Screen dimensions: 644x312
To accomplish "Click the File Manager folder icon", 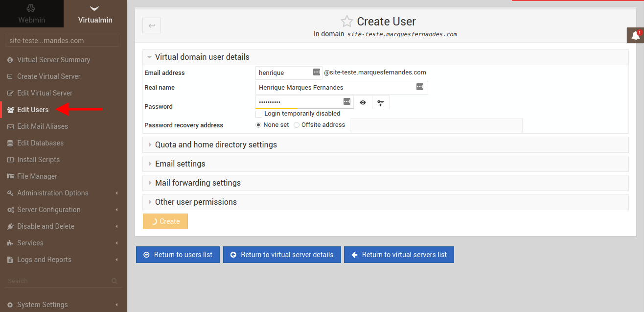I will 10,176.
